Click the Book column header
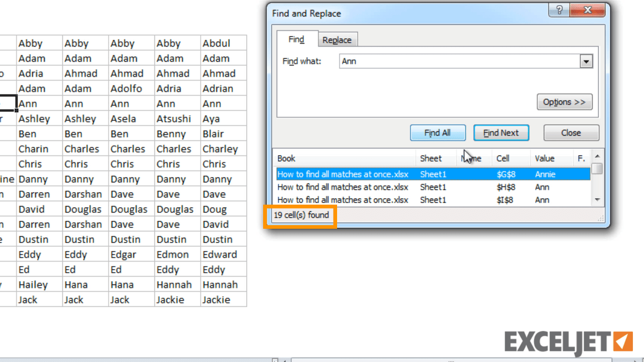Screen dimensions: 644x362 [286, 158]
